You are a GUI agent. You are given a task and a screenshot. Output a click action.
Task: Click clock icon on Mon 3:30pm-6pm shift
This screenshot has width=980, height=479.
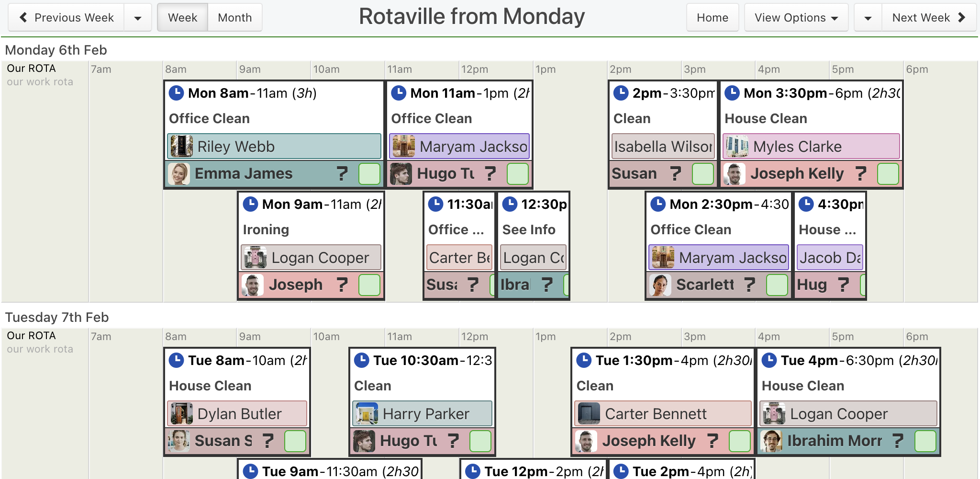(x=732, y=93)
